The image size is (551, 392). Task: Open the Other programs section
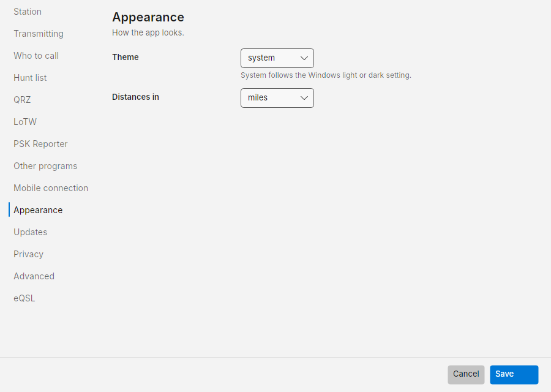point(45,166)
